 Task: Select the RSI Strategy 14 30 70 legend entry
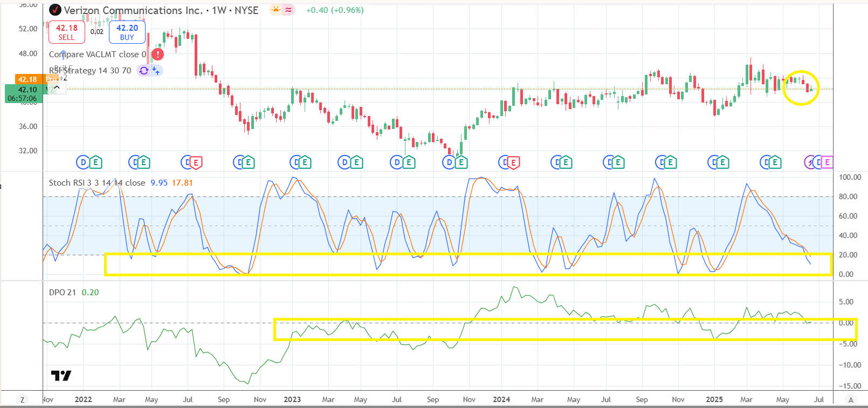[x=90, y=71]
